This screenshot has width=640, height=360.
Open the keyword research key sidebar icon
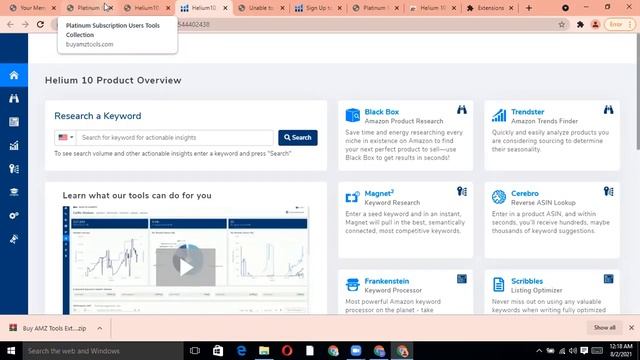click(x=14, y=169)
